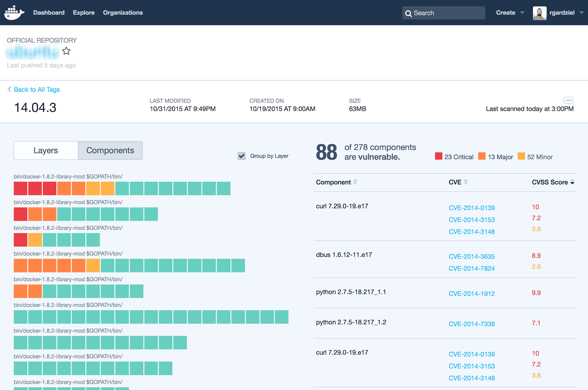Click the rgardziel profile avatar
588x390 pixels.
tap(539, 13)
